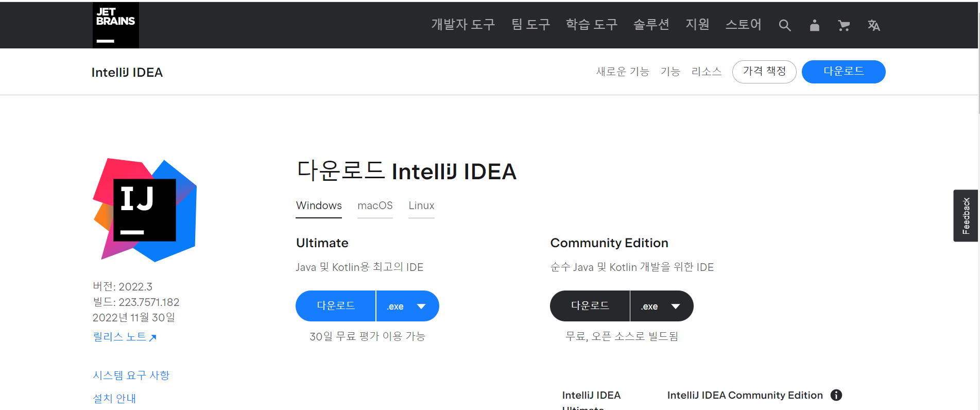Click the Community Edition info icon

click(836, 395)
